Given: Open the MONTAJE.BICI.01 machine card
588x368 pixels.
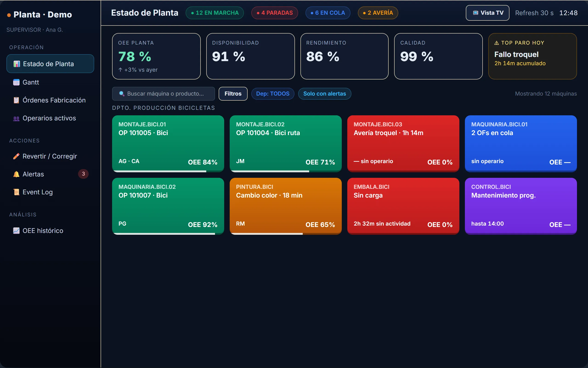Looking at the screenshot, I should [168, 144].
